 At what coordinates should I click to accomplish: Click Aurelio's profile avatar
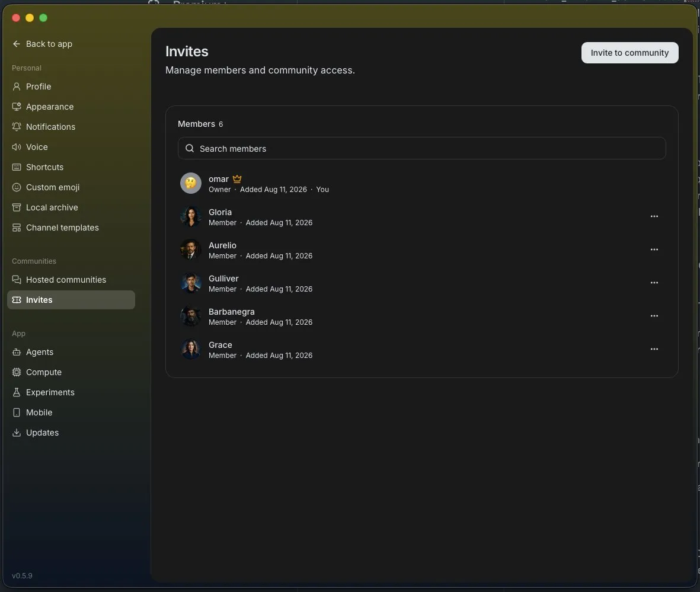tap(191, 249)
